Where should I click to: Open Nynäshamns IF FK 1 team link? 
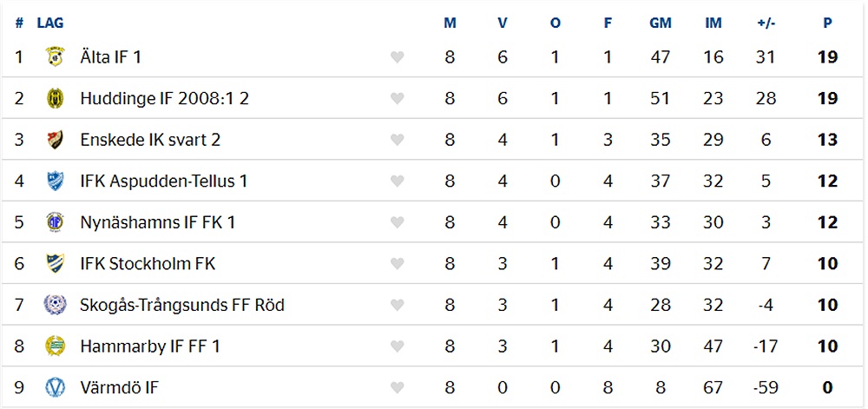(157, 222)
